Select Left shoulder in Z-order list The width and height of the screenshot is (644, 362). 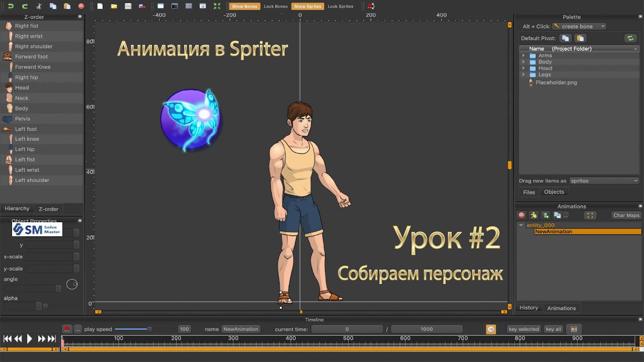pos(41,180)
